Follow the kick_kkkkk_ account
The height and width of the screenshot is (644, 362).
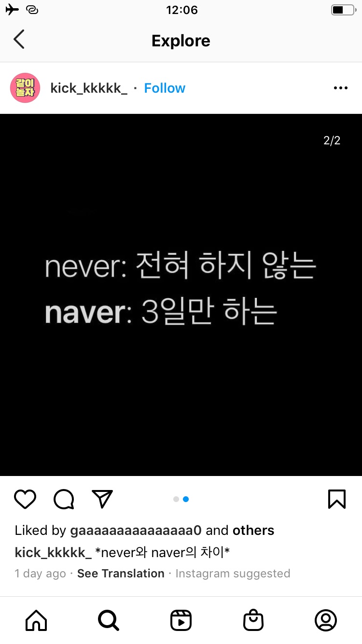[165, 88]
